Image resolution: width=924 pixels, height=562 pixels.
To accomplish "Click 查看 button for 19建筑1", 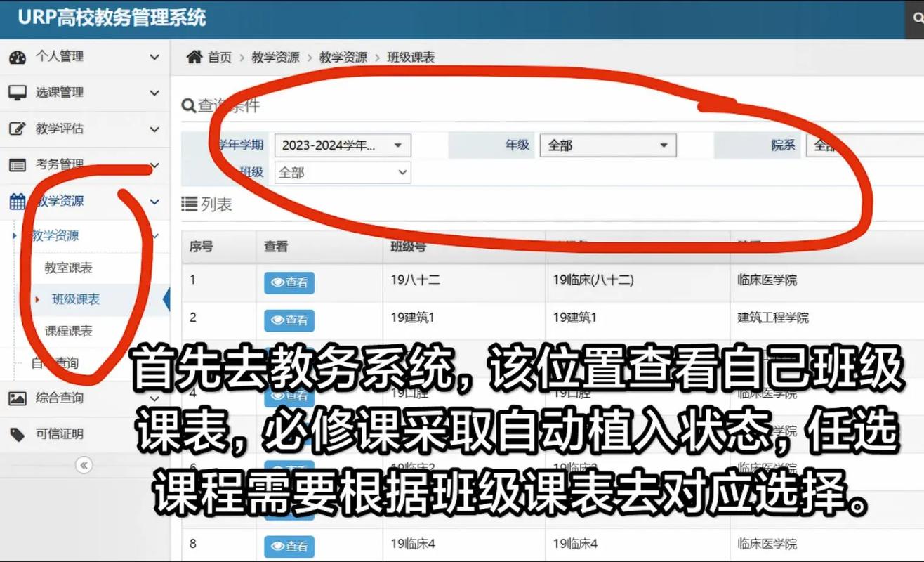I will tap(289, 320).
